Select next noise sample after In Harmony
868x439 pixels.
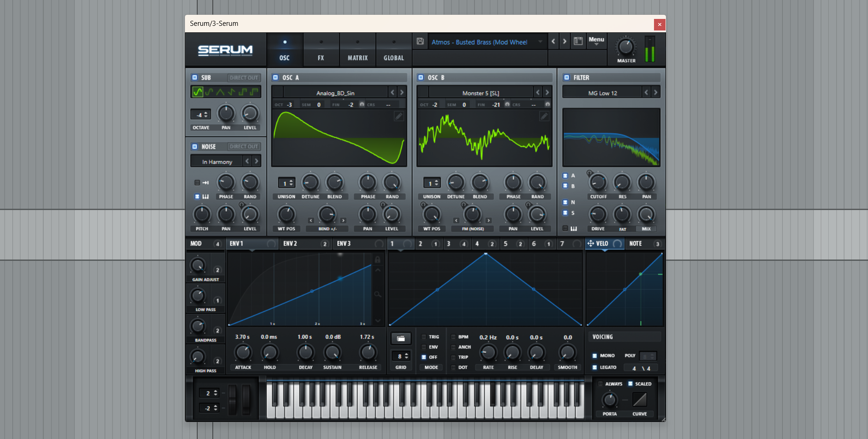click(256, 161)
